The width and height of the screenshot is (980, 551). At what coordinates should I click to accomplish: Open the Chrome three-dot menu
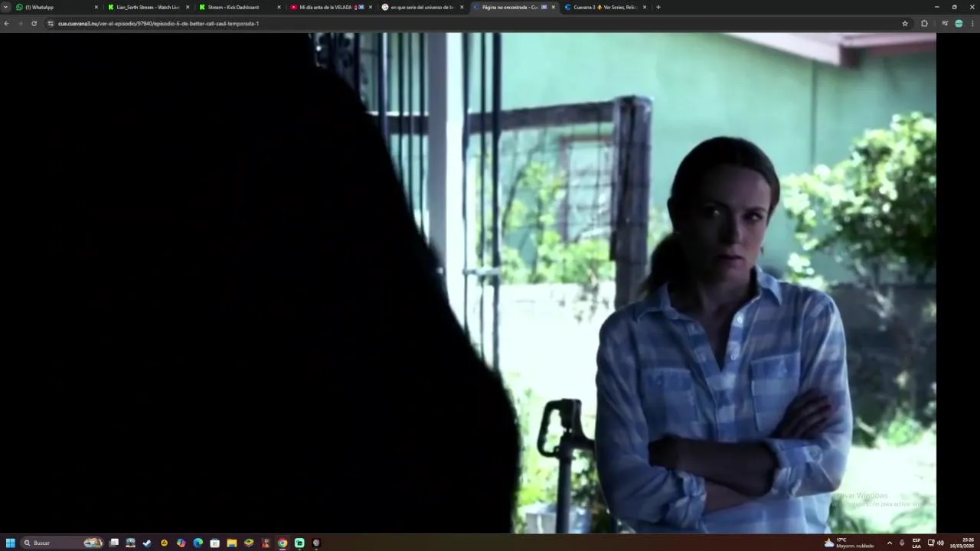972,24
